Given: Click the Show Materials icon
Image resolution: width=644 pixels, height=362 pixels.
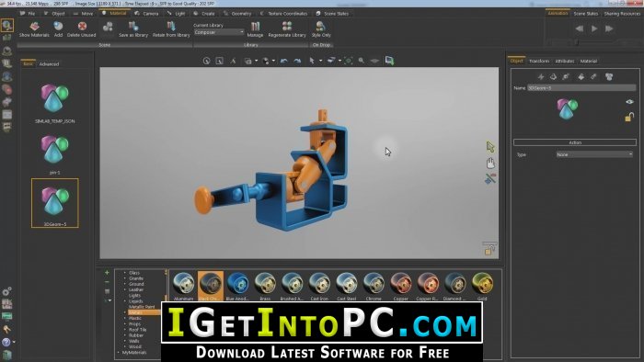Looking at the screenshot, I should pos(34,27).
